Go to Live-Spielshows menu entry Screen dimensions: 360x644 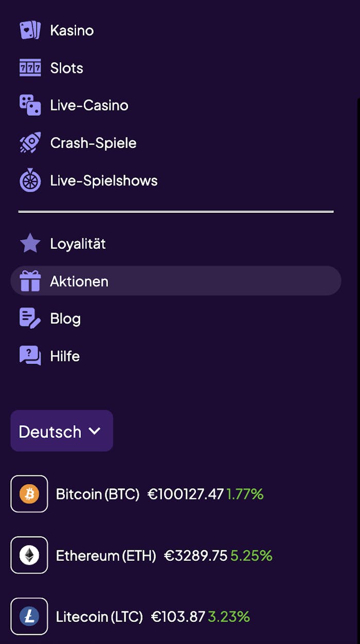[104, 180]
